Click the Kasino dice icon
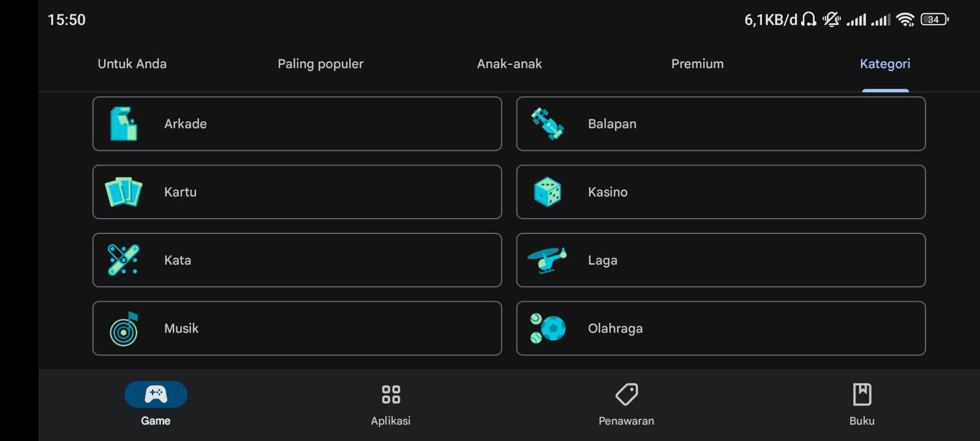 547,192
